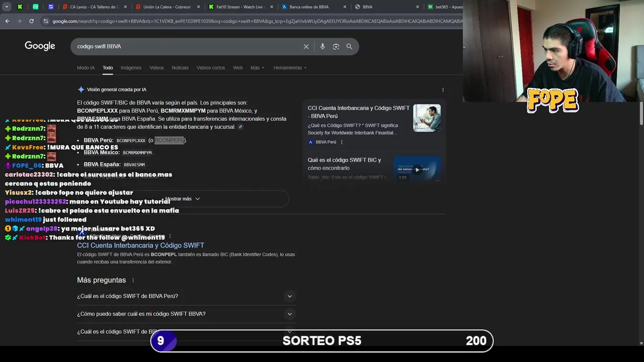Switch to Fat10 Stream tab
The width and height of the screenshot is (644, 362).
[x=240, y=7]
